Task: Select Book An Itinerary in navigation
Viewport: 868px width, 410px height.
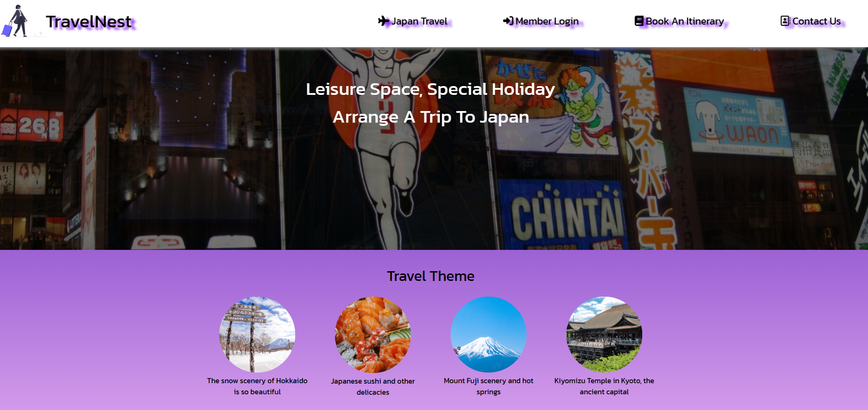Action: pos(679,21)
